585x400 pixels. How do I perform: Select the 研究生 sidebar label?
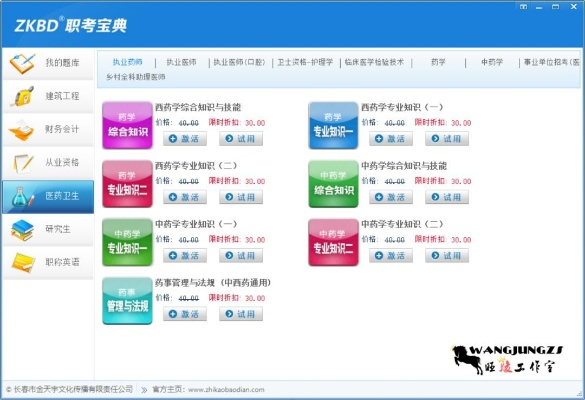(x=58, y=229)
